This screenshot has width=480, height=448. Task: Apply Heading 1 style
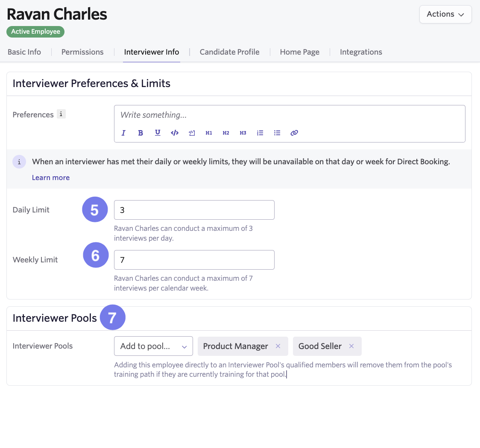point(209,133)
